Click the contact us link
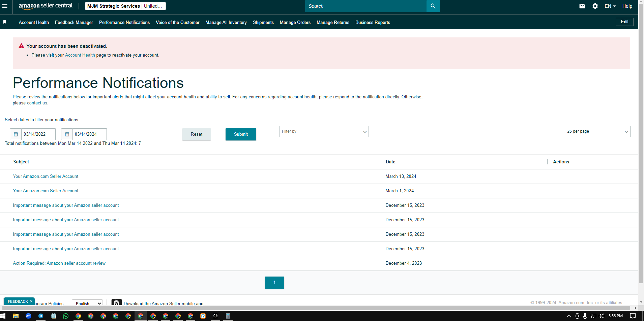Screen dimensions: 644x321 tap(37, 103)
